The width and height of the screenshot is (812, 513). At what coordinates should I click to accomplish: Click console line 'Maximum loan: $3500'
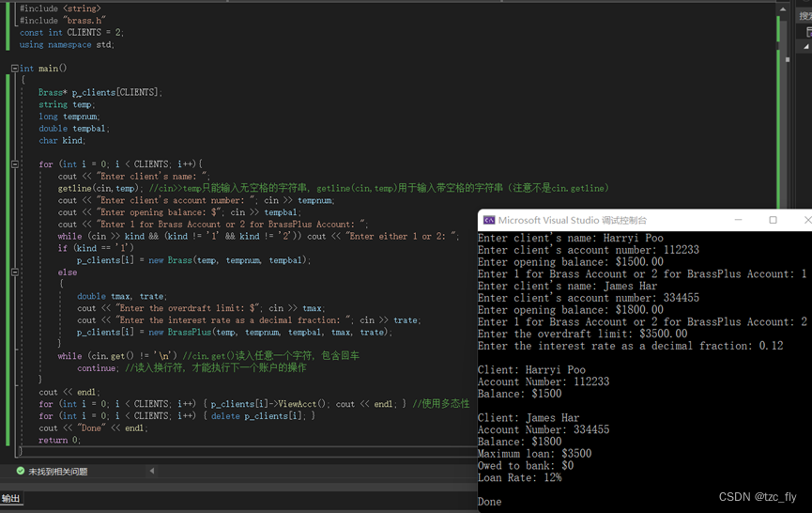point(534,454)
